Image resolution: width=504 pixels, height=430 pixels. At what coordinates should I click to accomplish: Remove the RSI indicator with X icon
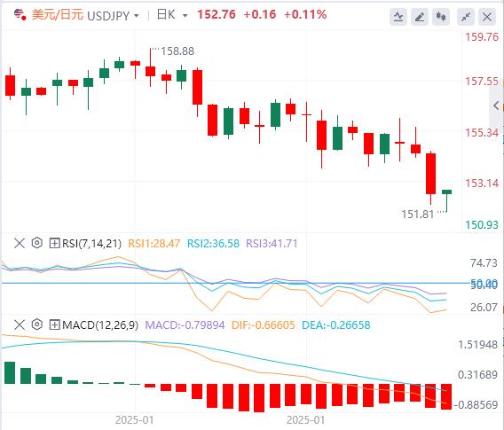(20, 243)
